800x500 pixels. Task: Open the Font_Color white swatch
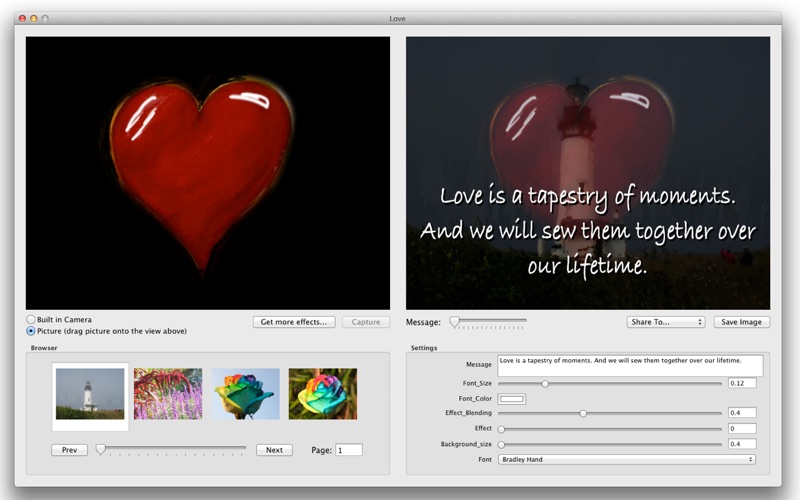tap(512, 399)
